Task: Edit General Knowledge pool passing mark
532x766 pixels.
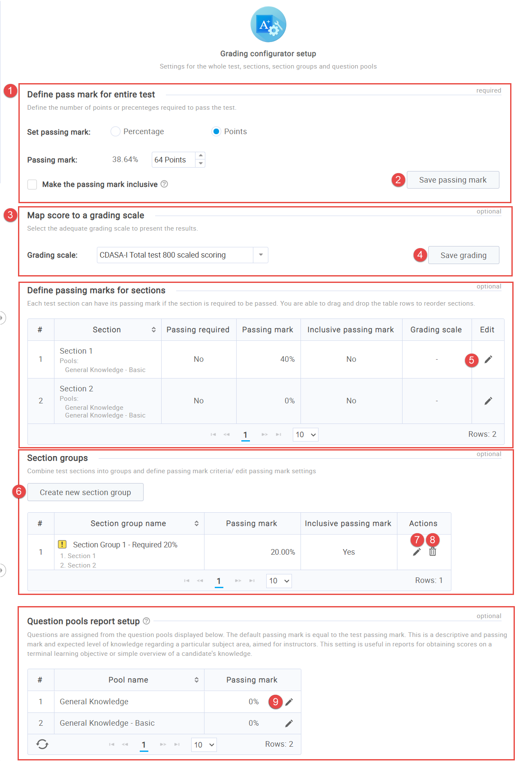Action: [289, 702]
